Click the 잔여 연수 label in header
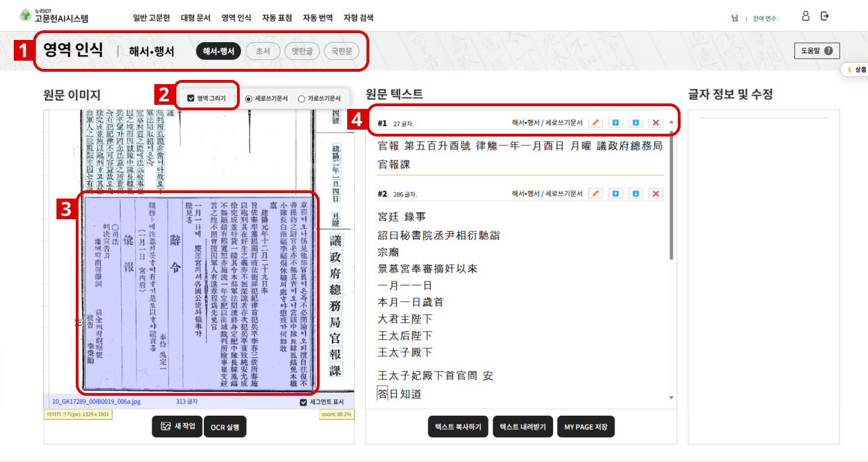The width and height of the screenshot is (868, 462). tap(765, 19)
